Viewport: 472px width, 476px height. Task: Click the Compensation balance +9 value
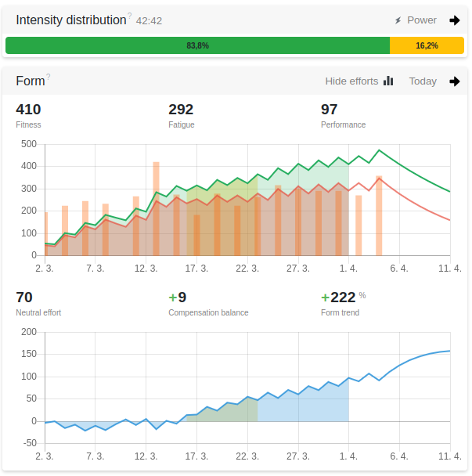click(x=178, y=297)
